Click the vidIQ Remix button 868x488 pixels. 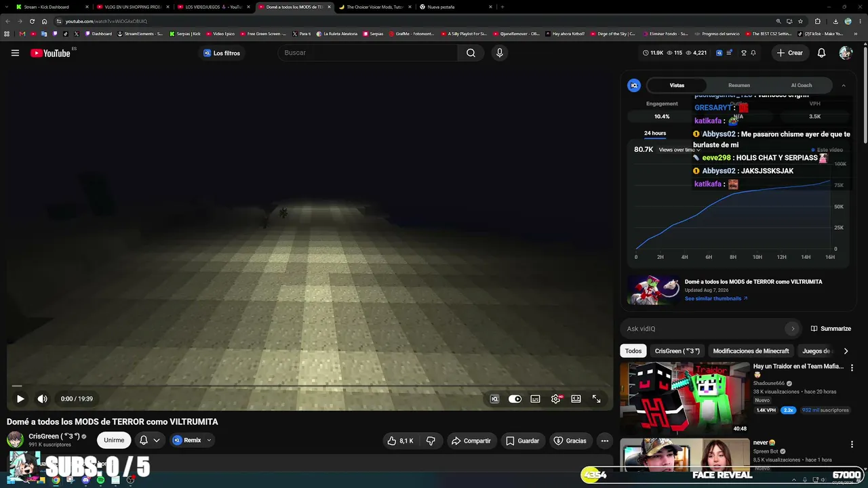click(x=186, y=440)
